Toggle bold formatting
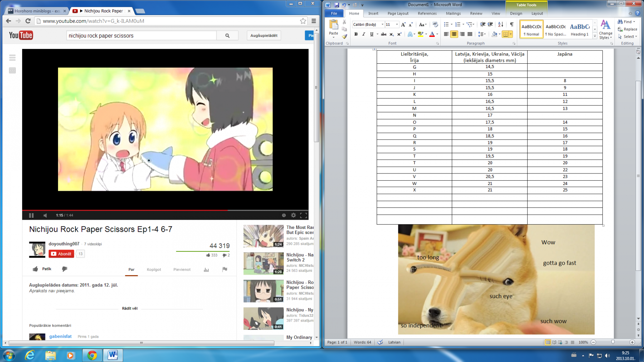This screenshot has height=362, width=644. pyautogui.click(x=356, y=34)
